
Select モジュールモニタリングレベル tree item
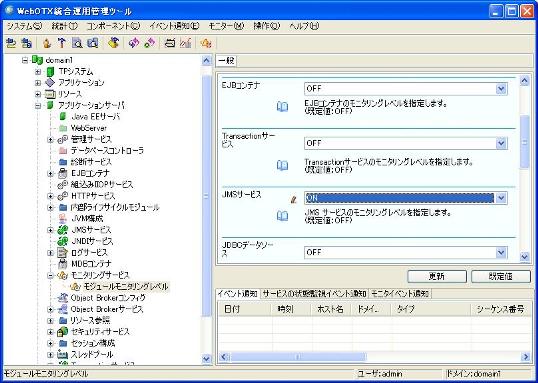[126, 287]
